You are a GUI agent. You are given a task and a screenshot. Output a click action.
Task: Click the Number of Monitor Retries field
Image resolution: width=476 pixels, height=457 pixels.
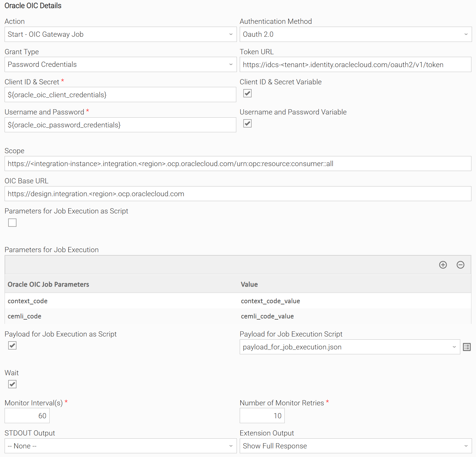coord(262,416)
